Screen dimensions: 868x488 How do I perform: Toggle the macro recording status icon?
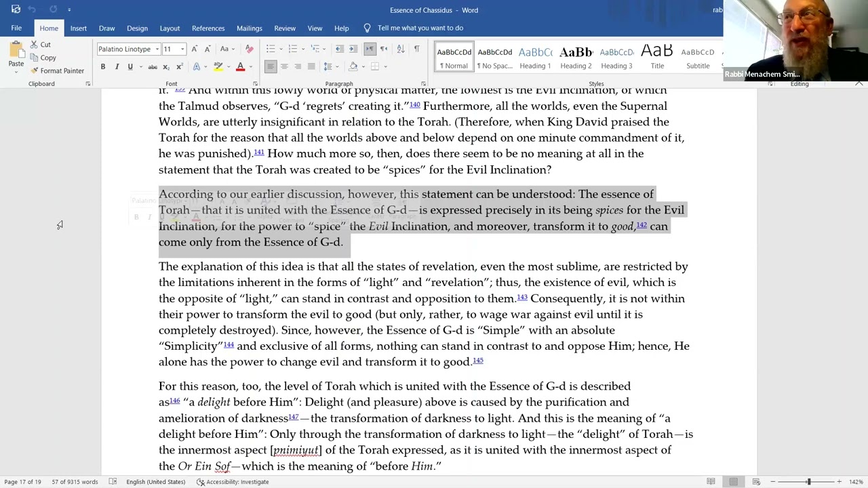113,482
